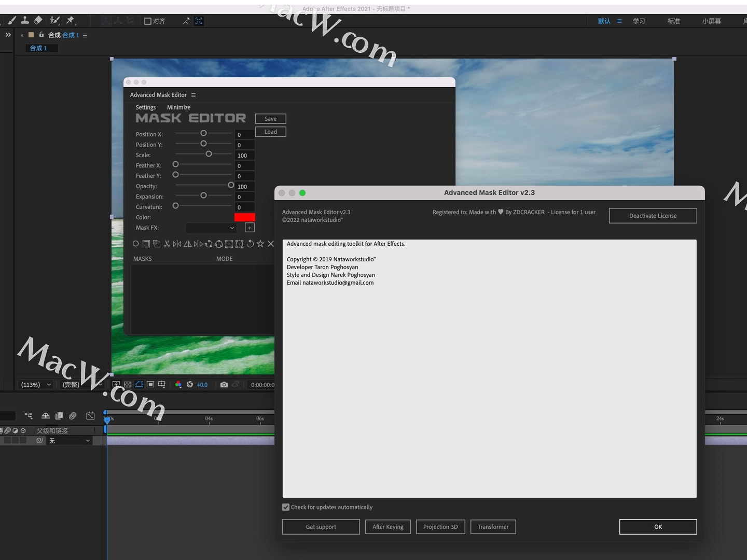This screenshot has width=747, height=560.
Task: Enable Check for updates automatically
Action: (x=286, y=507)
